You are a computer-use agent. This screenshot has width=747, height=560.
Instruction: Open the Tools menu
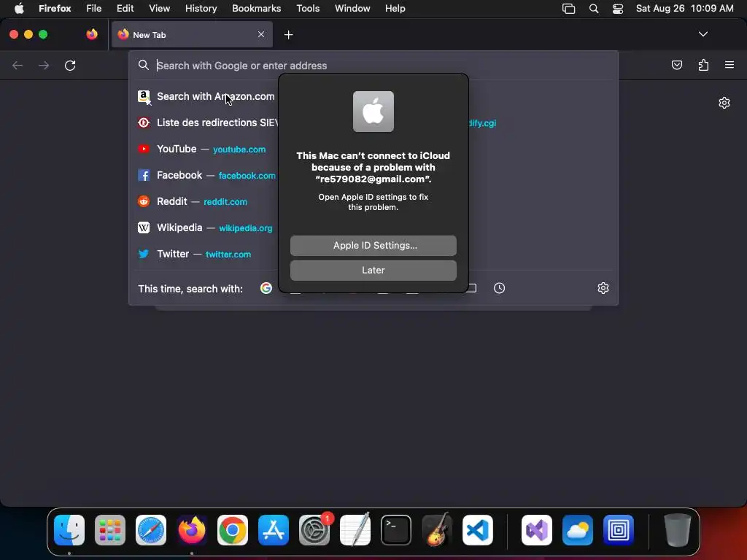pyautogui.click(x=308, y=9)
